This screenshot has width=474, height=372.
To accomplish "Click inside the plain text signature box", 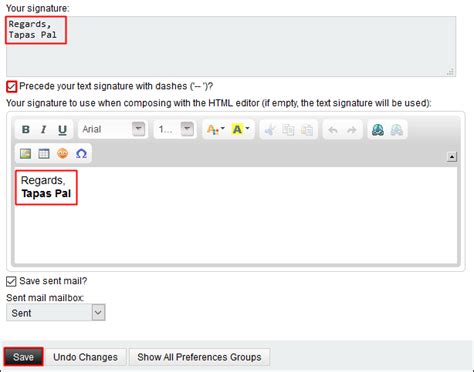I will coord(231,46).
